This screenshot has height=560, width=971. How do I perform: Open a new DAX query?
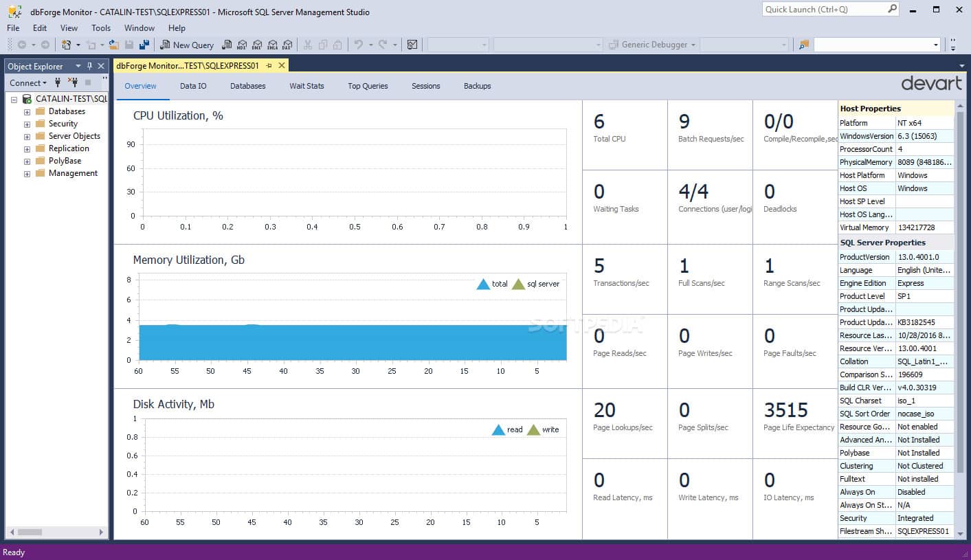coord(287,45)
